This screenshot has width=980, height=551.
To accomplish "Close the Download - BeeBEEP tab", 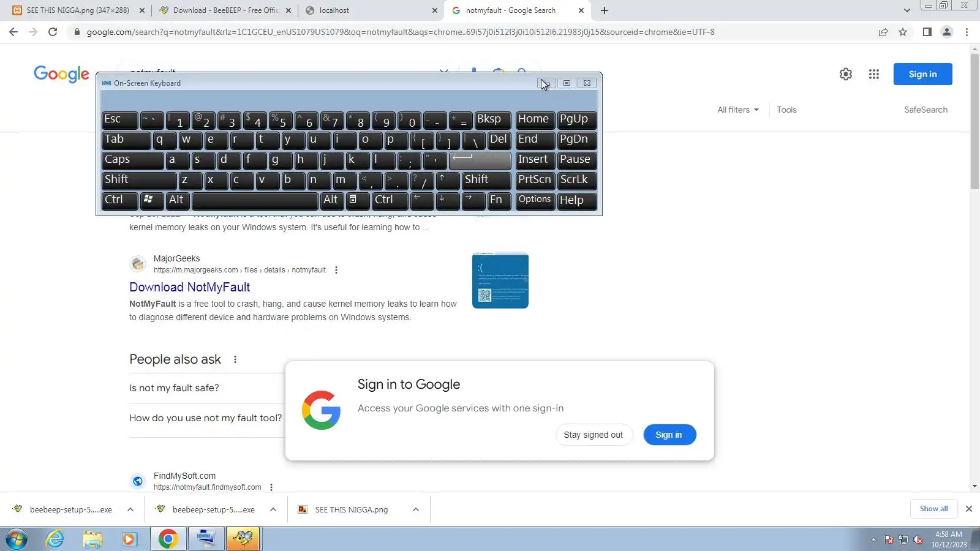I will tap(288, 10).
